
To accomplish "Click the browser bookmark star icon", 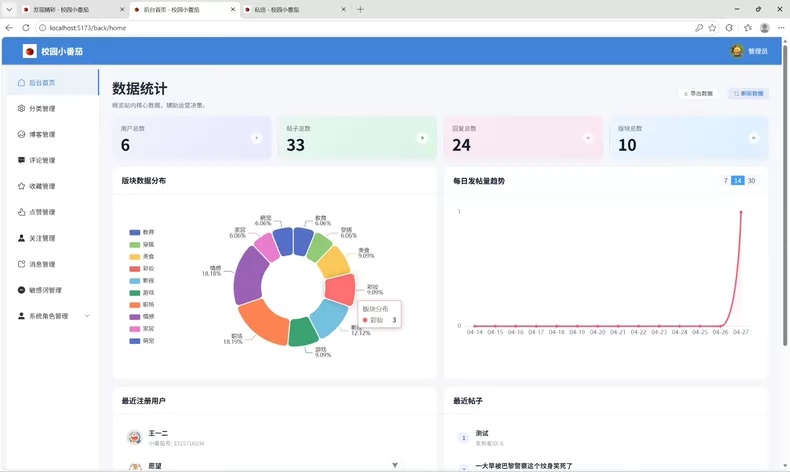I will point(712,28).
